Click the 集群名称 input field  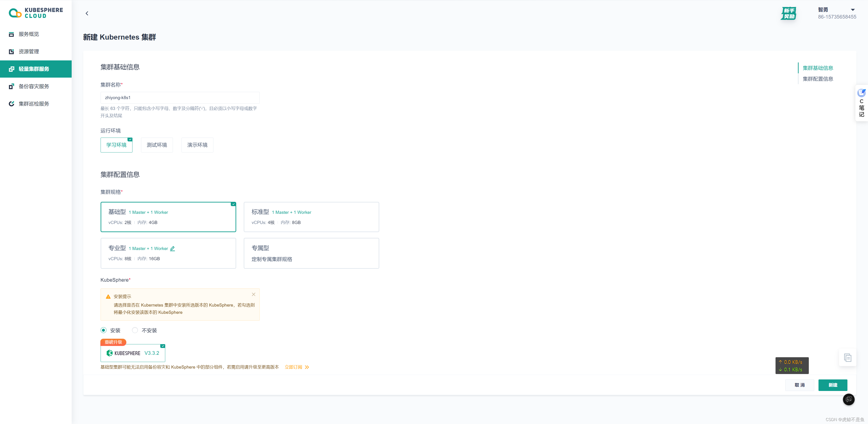point(180,98)
